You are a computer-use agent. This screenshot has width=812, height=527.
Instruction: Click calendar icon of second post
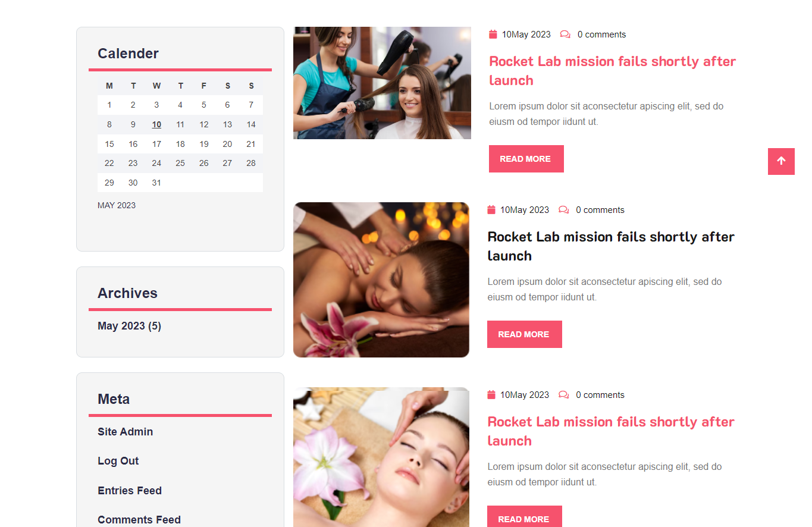pos(491,210)
